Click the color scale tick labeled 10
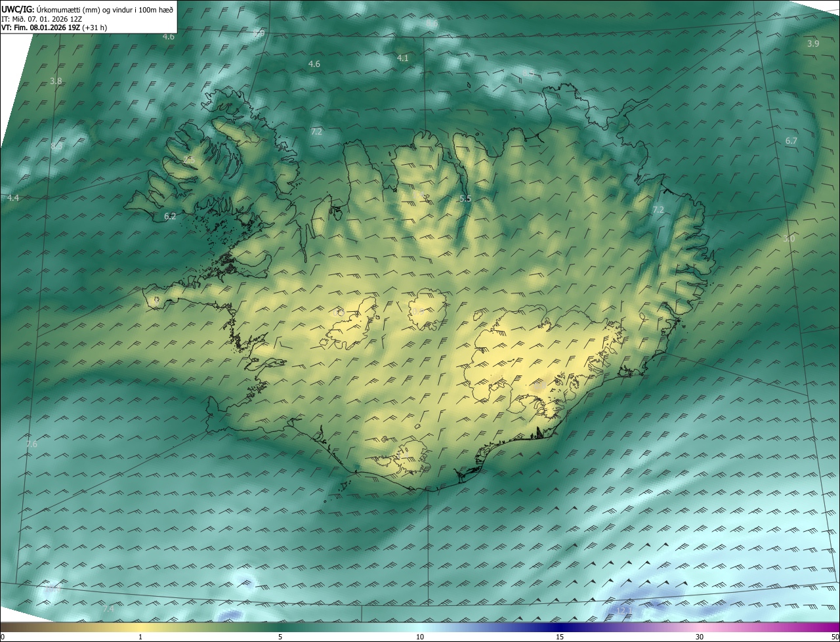 (x=420, y=637)
